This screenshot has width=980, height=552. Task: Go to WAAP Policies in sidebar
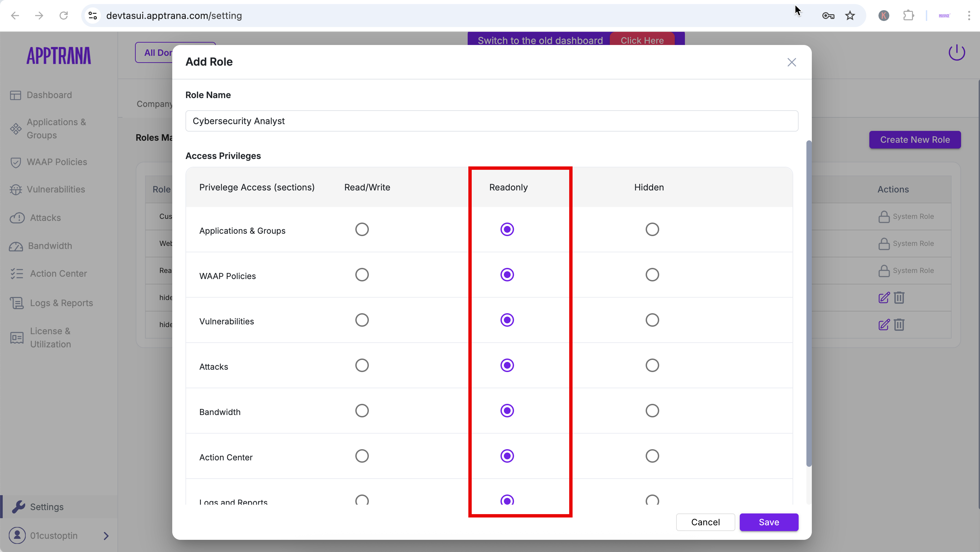[49, 162]
